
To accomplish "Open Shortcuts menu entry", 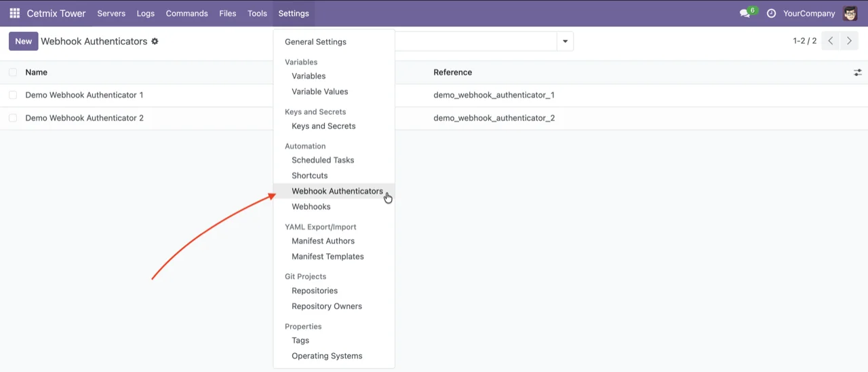I will pos(334,176).
